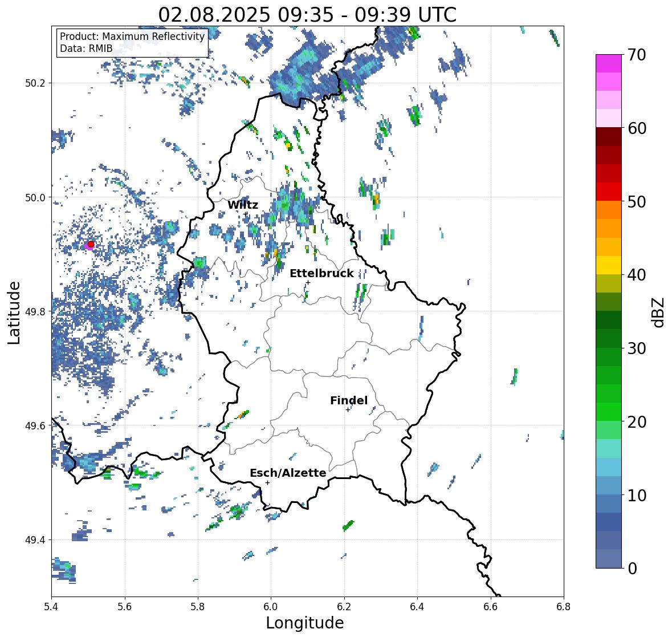Image resolution: width=672 pixels, height=637 pixels.
Task: Click the 'Product: Maximum Reflectivity' text
Action: coord(132,36)
